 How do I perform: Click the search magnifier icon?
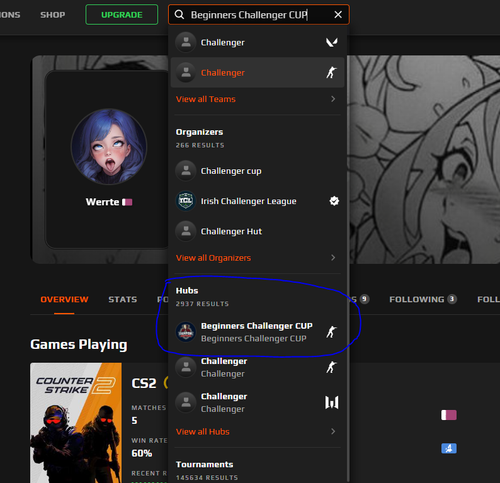[x=179, y=15]
